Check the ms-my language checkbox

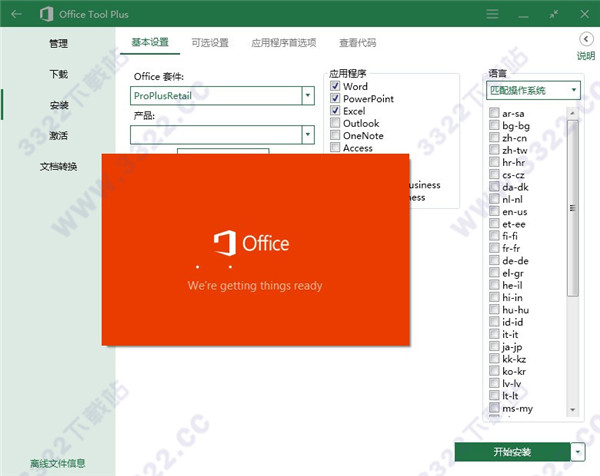494,407
